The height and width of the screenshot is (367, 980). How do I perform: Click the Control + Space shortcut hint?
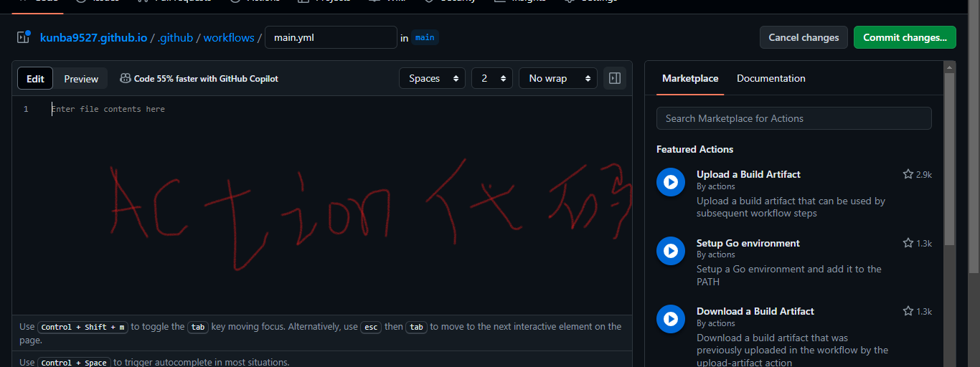(74, 363)
